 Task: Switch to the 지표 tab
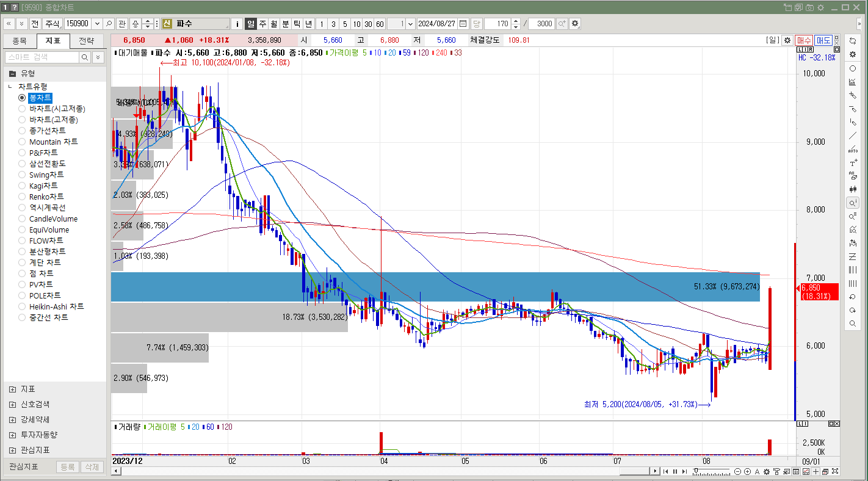point(53,41)
